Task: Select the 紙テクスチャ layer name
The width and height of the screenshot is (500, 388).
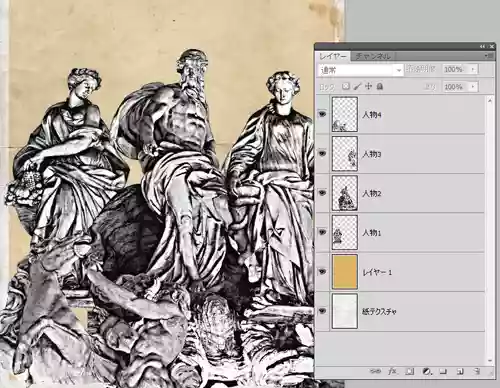Action: [379, 312]
